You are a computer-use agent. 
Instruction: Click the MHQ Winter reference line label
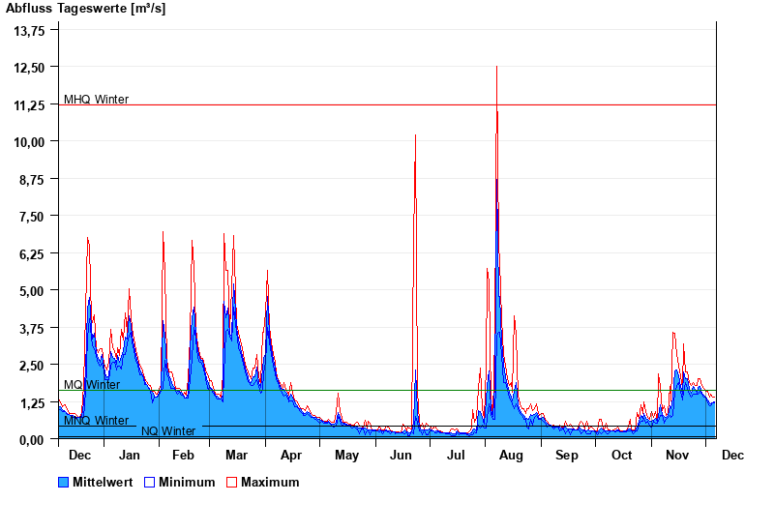96,99
